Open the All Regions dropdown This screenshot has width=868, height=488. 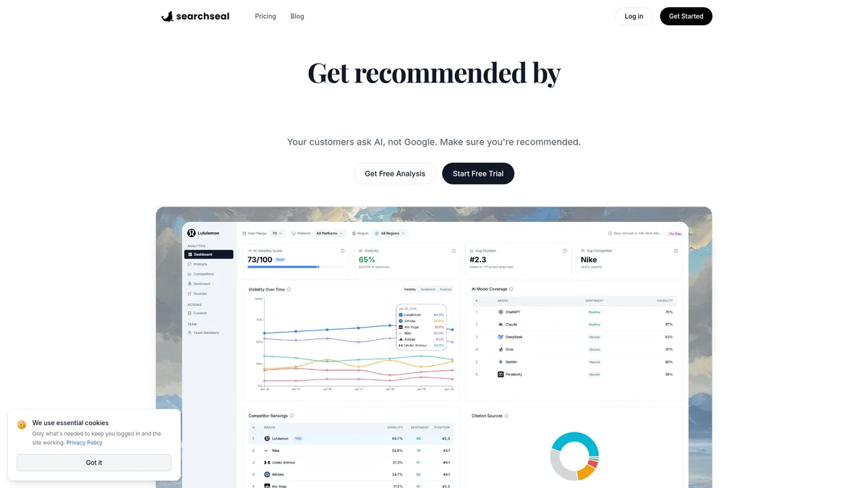pyautogui.click(x=391, y=234)
